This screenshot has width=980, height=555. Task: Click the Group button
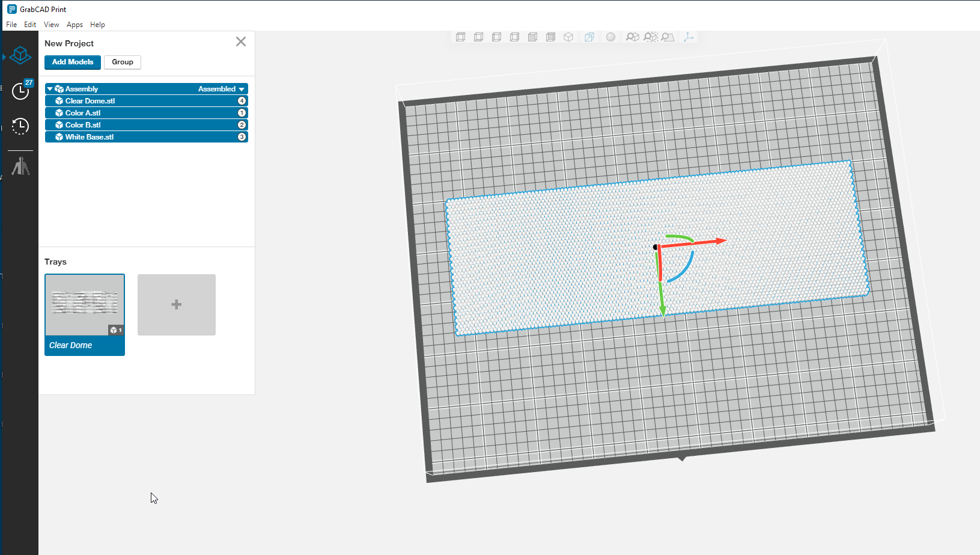click(123, 62)
